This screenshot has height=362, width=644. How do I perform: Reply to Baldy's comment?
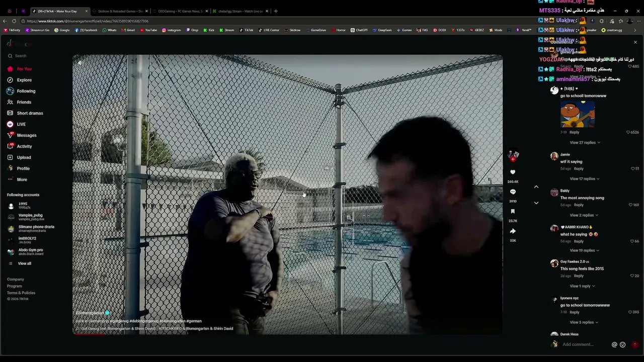pos(579,205)
